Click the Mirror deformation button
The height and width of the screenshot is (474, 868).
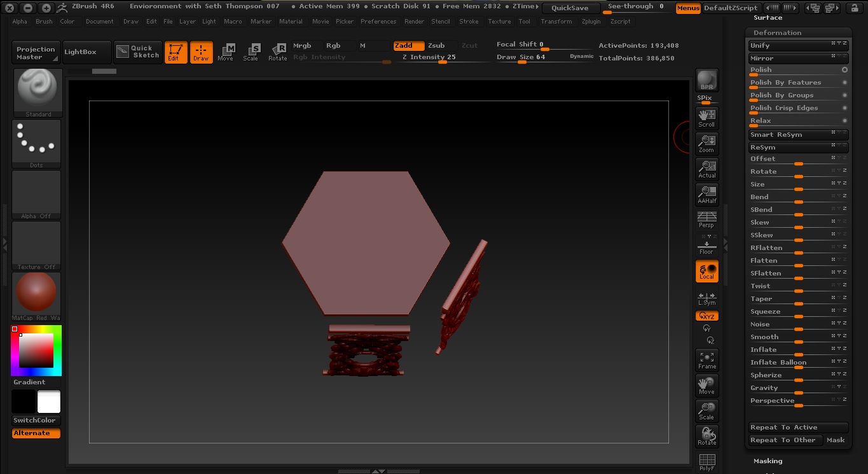(x=798, y=59)
